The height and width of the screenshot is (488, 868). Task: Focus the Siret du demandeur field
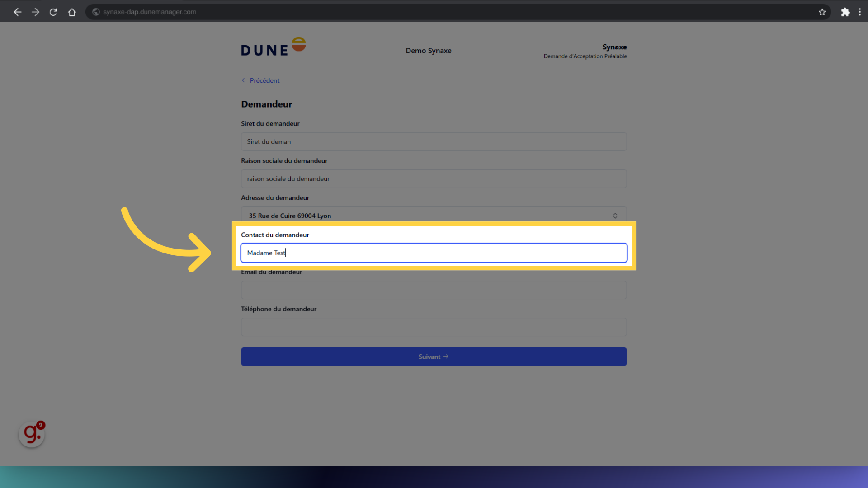click(x=433, y=141)
